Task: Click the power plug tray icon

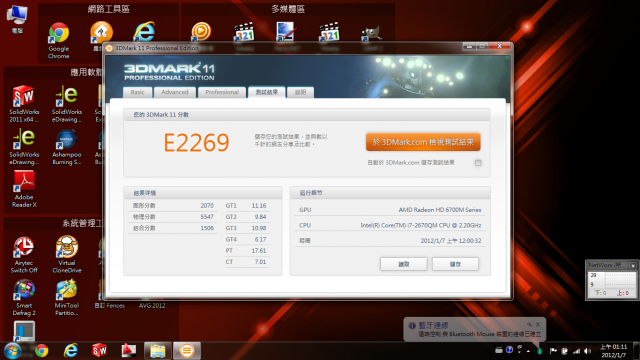Action: (x=565, y=351)
